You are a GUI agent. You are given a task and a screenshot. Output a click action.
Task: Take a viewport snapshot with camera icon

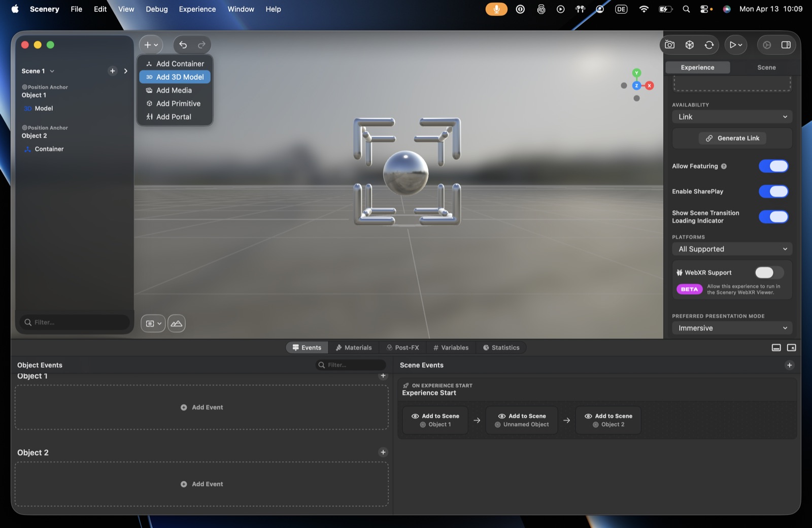tap(670, 45)
